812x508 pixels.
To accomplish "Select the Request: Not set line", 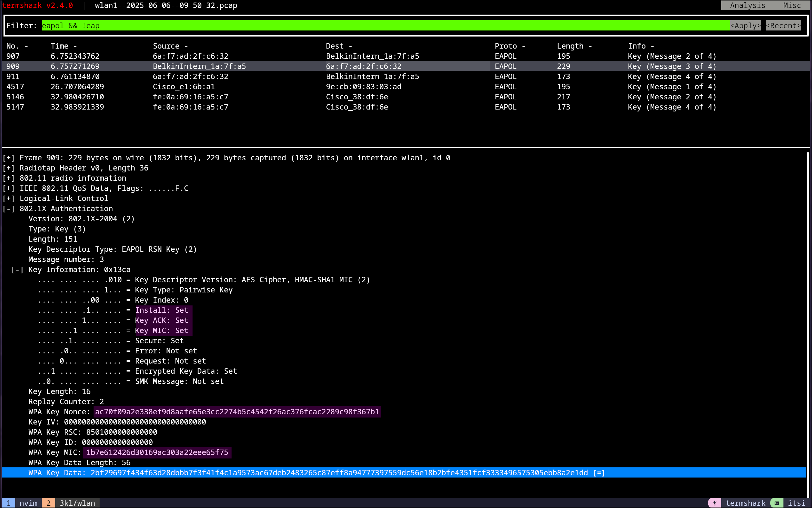I will pyautogui.click(x=122, y=361).
